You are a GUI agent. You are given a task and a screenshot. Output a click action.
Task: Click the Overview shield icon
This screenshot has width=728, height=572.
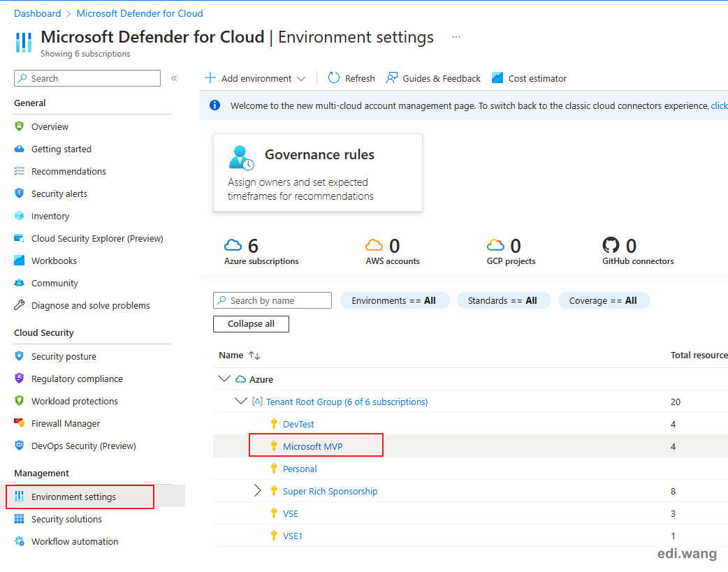tap(19, 126)
